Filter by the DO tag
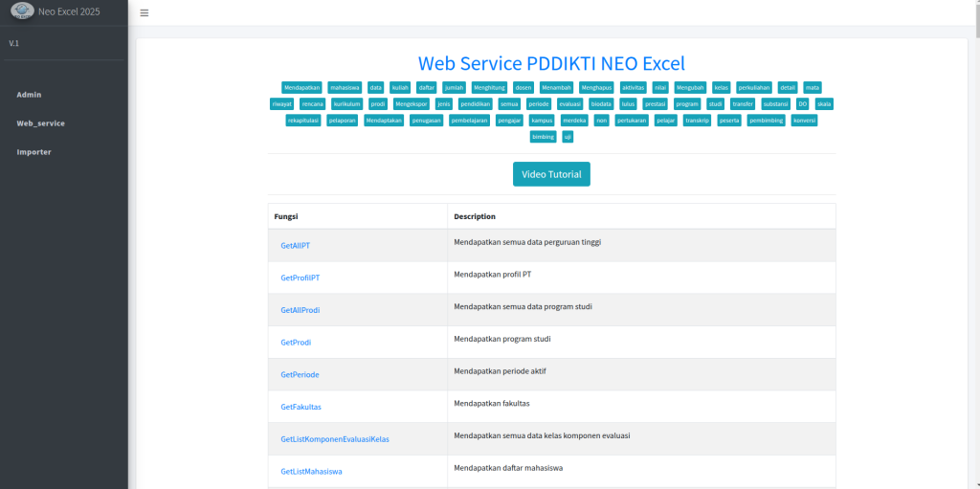 pyautogui.click(x=803, y=103)
